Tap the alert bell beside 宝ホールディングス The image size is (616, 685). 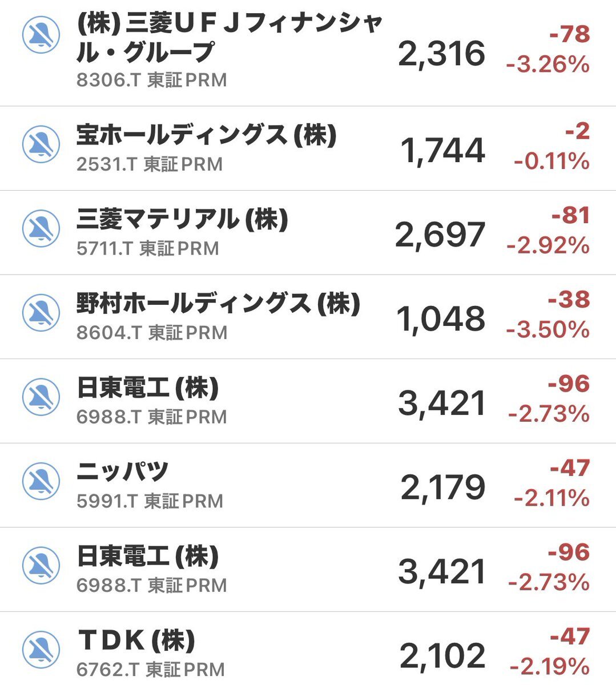41,144
